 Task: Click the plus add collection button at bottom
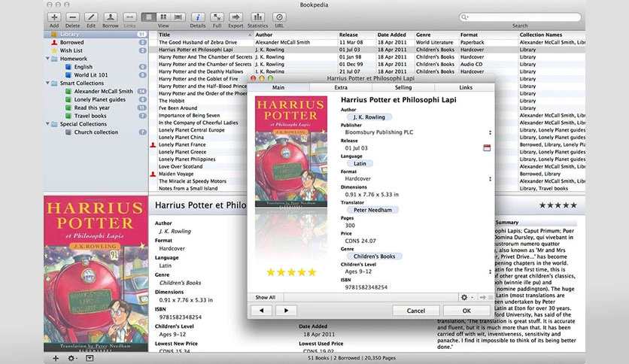point(56,359)
